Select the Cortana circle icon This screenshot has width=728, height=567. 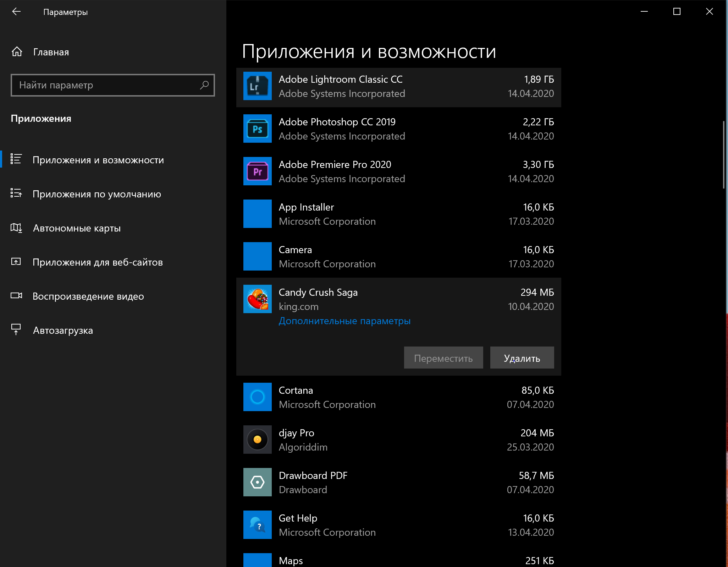(257, 397)
